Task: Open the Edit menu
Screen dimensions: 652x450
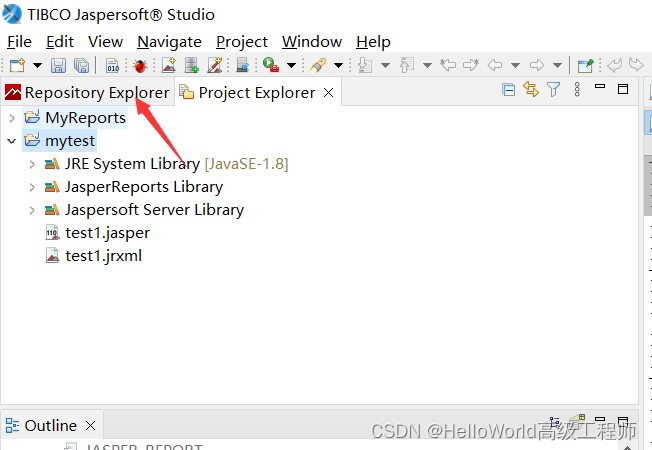Action: 59,42
